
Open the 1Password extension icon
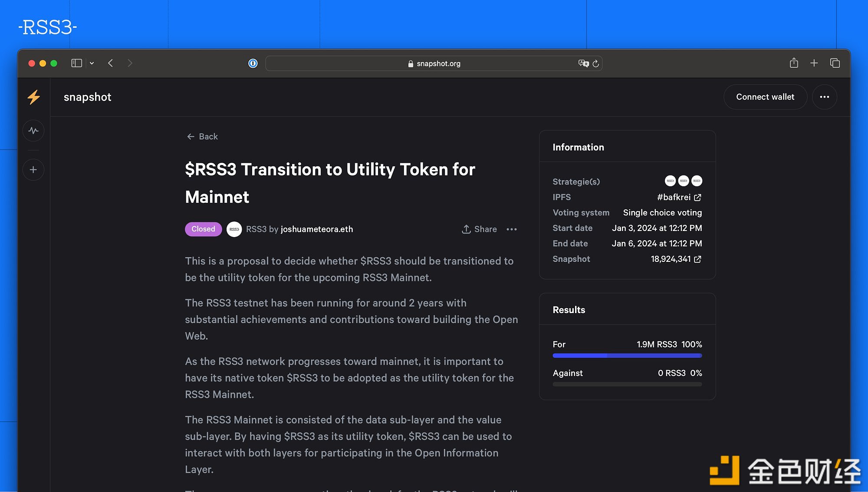(253, 63)
